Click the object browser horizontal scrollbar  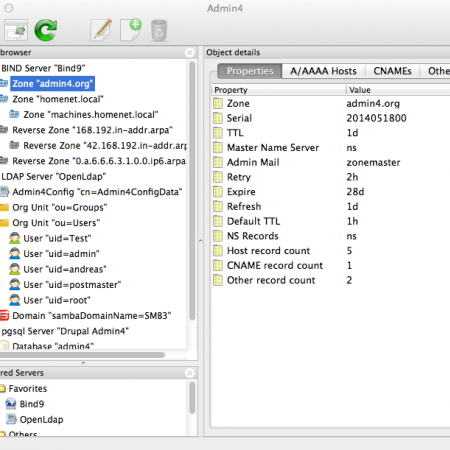click(x=82, y=355)
